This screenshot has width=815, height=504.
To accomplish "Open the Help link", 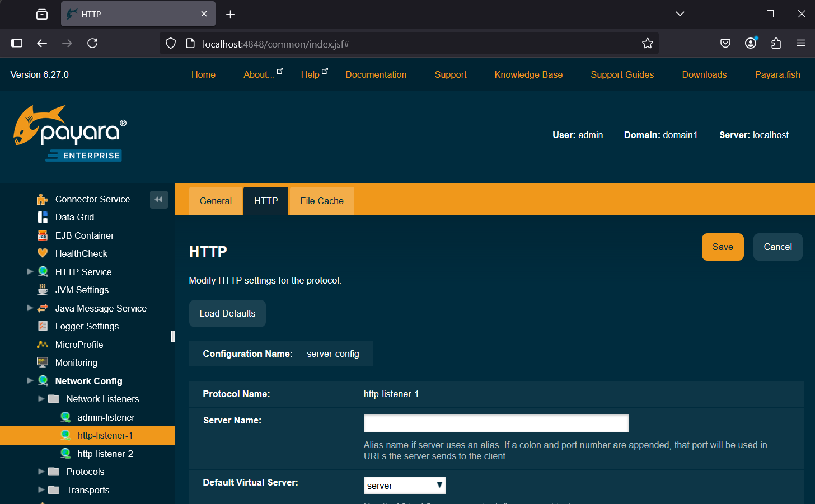I will click(x=310, y=74).
